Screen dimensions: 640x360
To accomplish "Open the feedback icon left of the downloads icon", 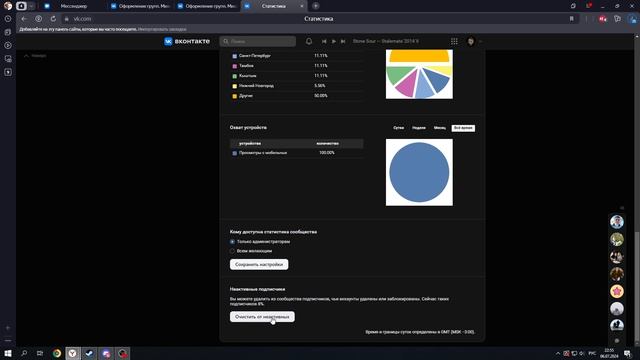I will (x=618, y=19).
